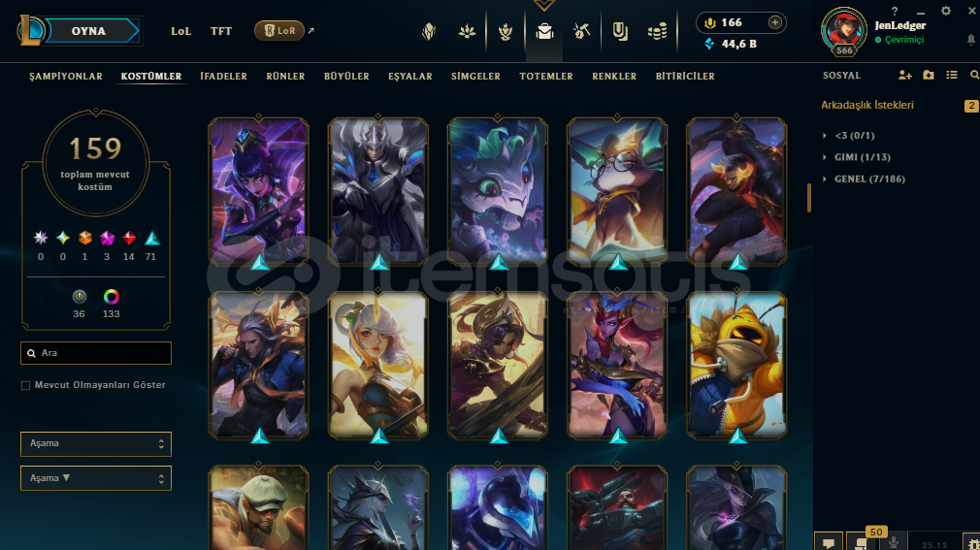Enable Mevcut Olmayanları Göster checkbox

(x=25, y=386)
